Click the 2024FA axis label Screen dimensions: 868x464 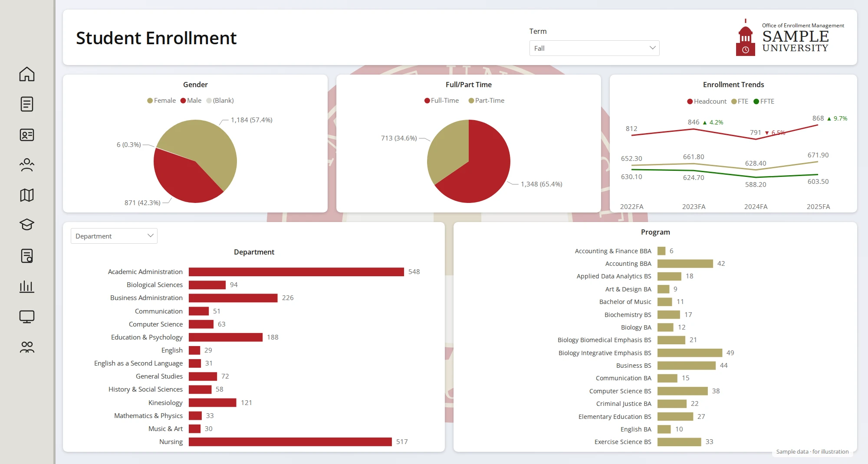[756, 207]
